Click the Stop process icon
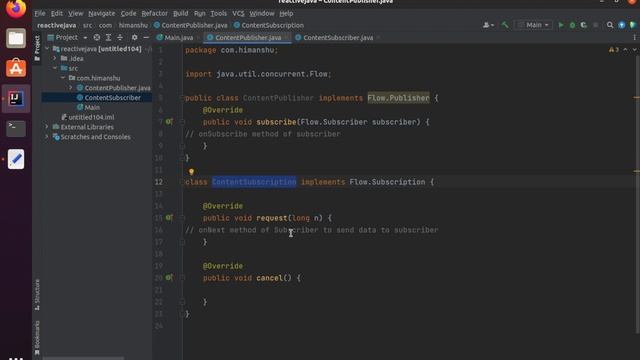 (596, 25)
